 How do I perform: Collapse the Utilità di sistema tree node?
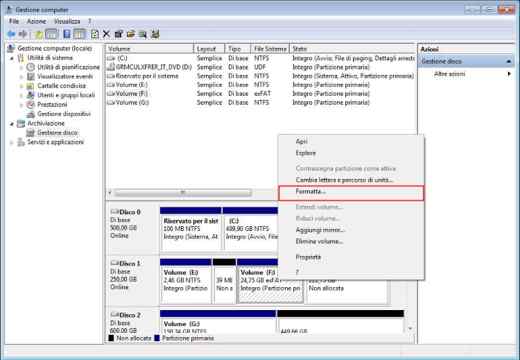[x=12, y=58]
